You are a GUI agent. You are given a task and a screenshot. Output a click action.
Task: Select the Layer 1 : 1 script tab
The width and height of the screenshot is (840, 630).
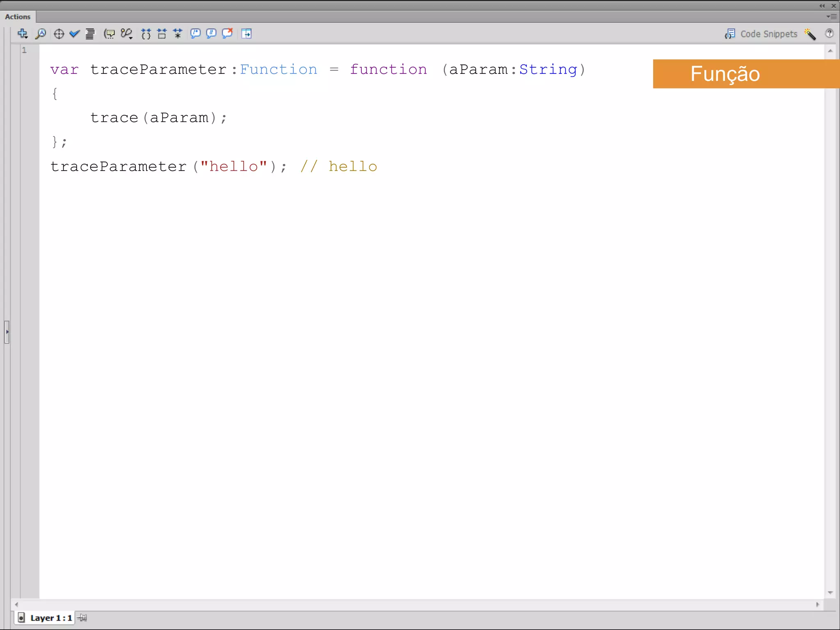[45, 618]
